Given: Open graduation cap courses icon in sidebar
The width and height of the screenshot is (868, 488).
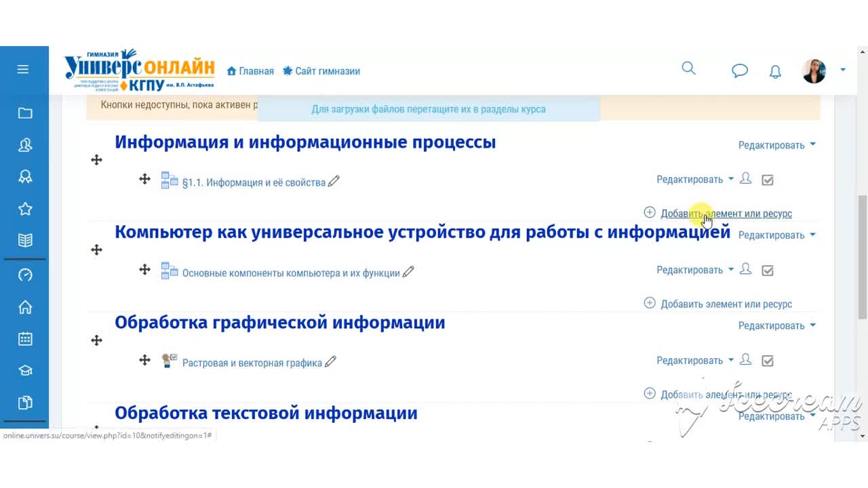Looking at the screenshot, I should [x=25, y=371].
